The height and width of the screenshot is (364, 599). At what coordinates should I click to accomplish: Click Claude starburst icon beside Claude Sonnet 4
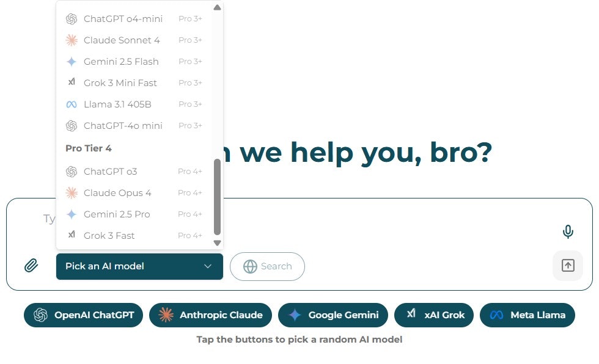coord(72,40)
